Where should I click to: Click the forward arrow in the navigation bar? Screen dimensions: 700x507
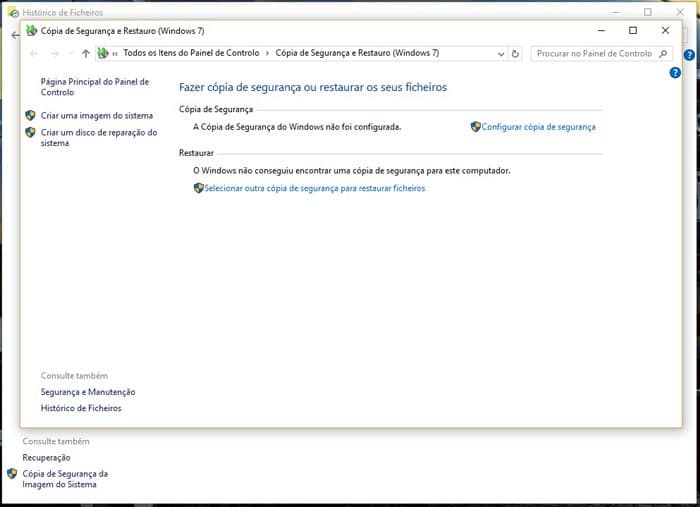point(54,54)
